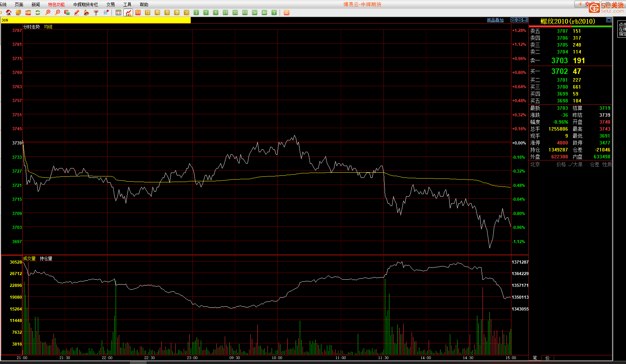
Task: Open the 帮助 menu
Action: point(144,5)
